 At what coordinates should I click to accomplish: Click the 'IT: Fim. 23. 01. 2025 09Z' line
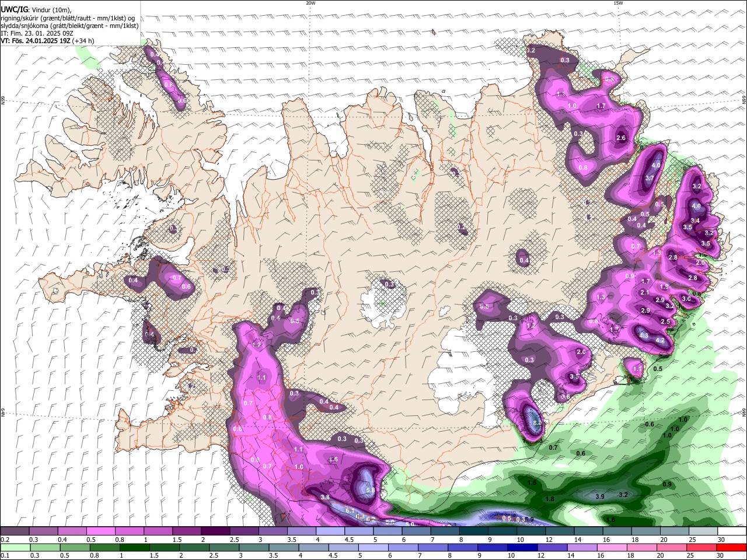point(37,33)
